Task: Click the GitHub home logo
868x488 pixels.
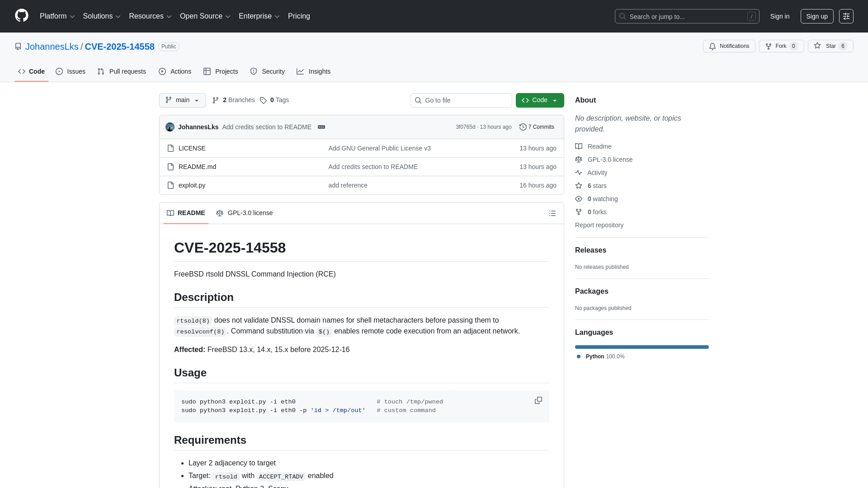Action: tap(21, 16)
